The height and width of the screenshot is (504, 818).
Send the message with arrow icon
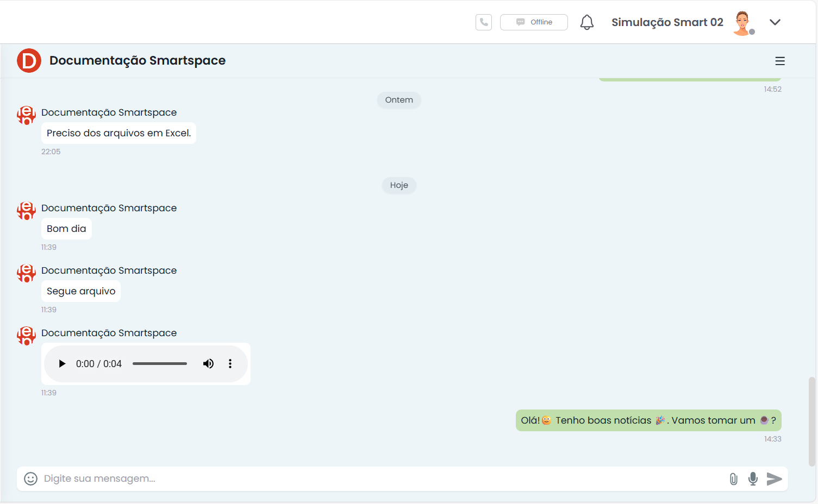coord(774,478)
